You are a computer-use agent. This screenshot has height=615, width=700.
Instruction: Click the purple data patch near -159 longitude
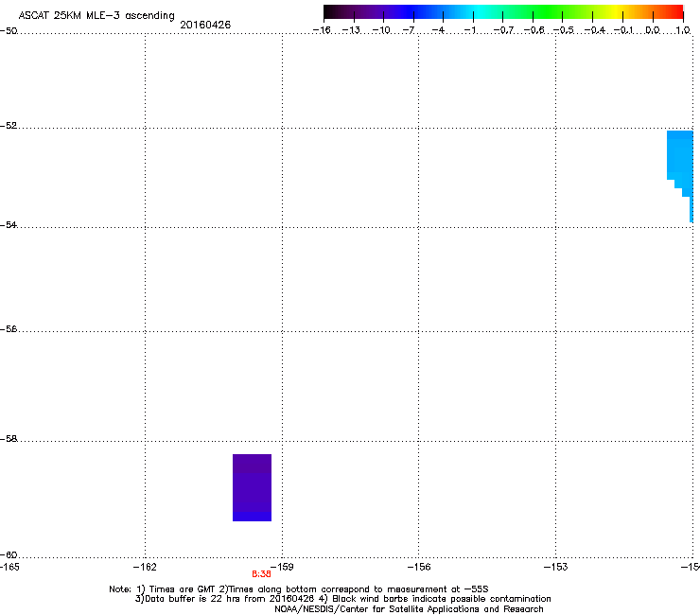pos(252,487)
